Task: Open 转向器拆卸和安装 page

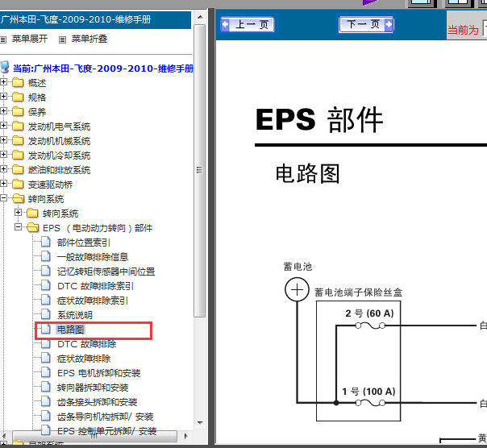Action: pos(93,388)
